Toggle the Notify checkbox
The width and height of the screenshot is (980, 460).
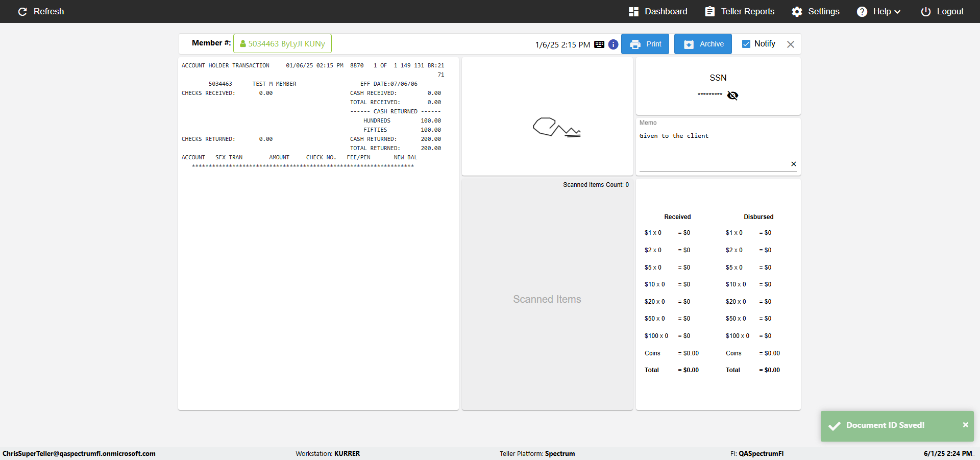coord(746,44)
